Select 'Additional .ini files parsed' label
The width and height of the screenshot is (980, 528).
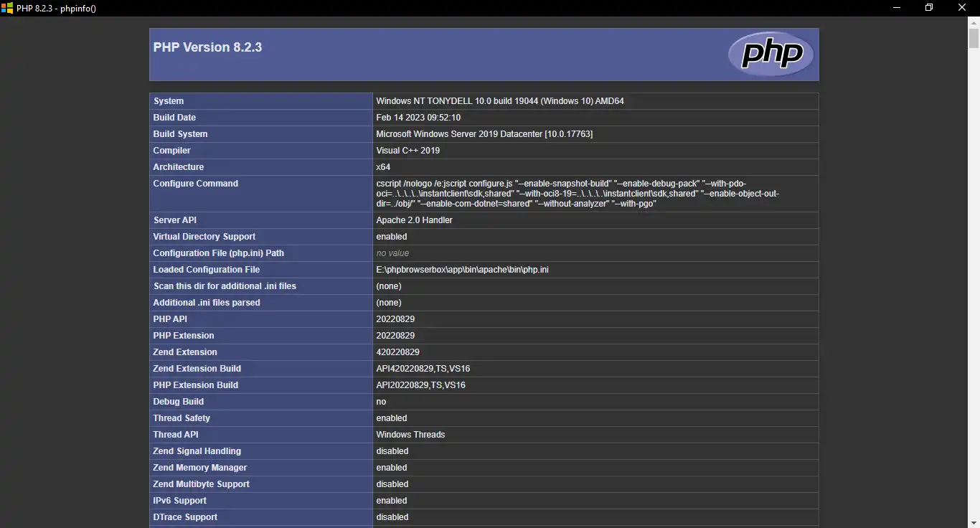207,303
